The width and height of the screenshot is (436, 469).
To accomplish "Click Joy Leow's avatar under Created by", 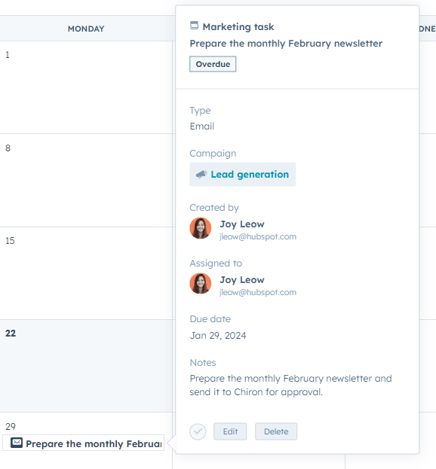I will (x=200, y=228).
